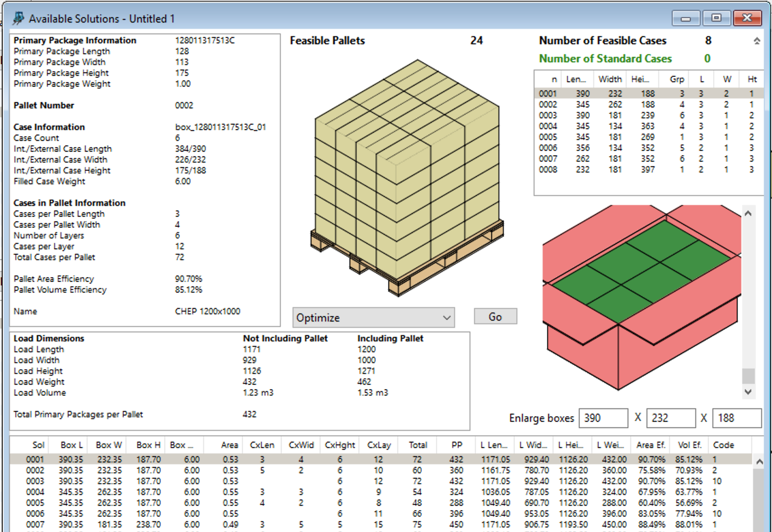Sort cases by the Ht column header
This screenshot has height=532, width=772.
point(752,79)
